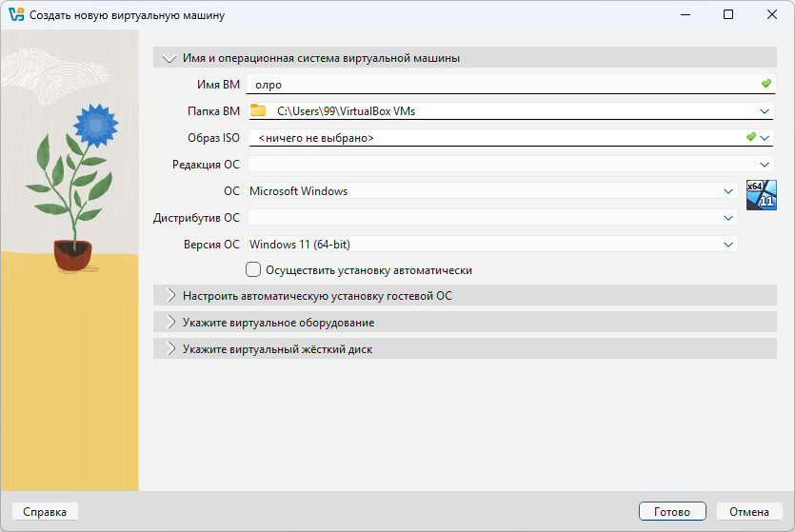Collapse the Имя и операционная система section
795x532 pixels.
[x=169, y=58]
